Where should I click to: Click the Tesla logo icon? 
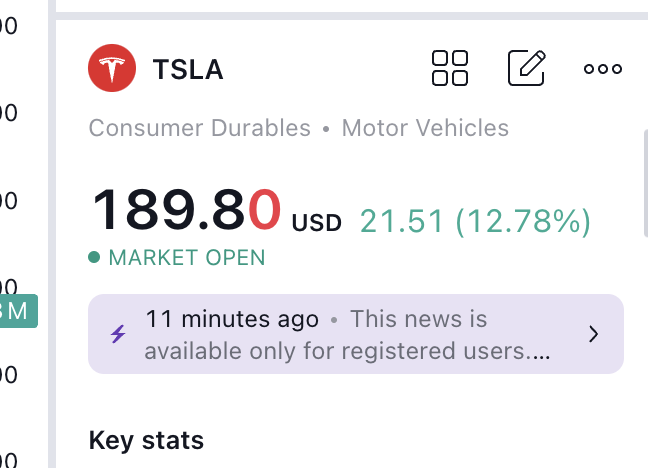point(112,68)
